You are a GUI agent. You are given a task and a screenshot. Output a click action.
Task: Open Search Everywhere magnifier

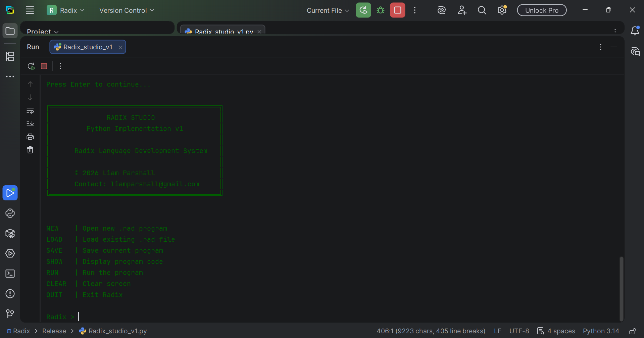point(482,10)
